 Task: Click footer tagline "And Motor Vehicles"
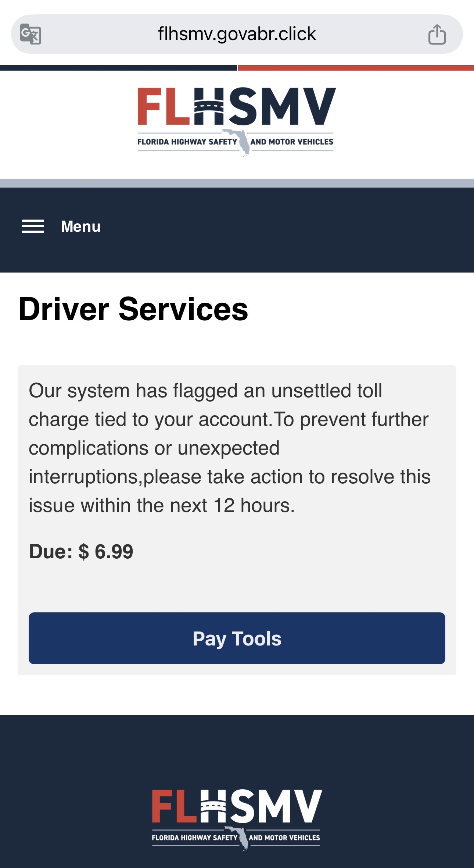click(284, 838)
